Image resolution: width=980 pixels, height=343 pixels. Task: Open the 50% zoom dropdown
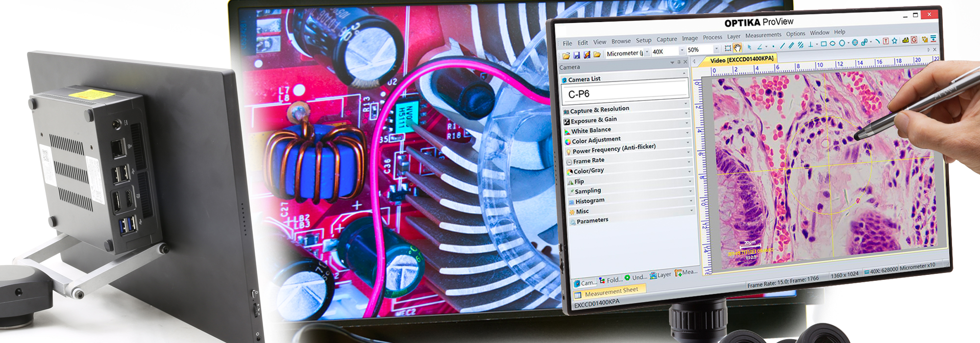click(716, 49)
